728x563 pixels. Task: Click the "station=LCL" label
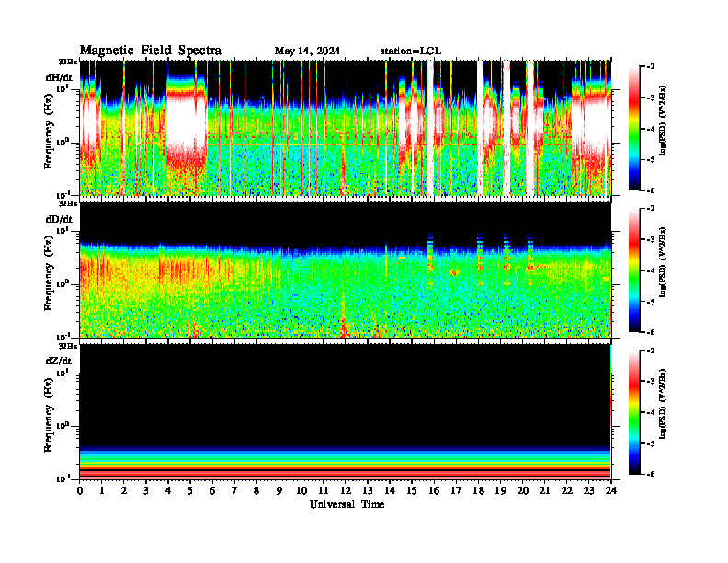pos(411,51)
